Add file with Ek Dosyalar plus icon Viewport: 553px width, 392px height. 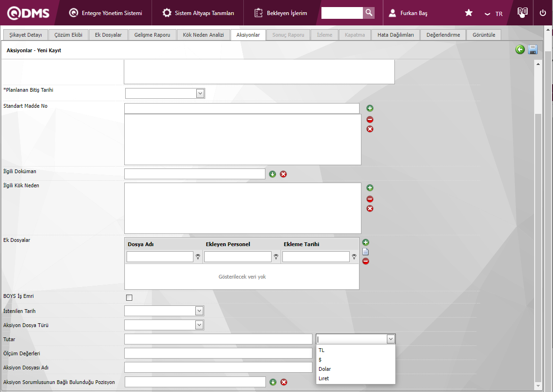point(366,242)
